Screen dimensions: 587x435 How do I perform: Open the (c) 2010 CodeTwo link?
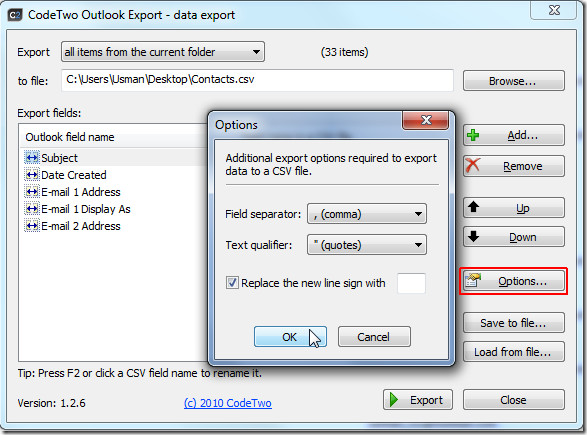click(228, 403)
